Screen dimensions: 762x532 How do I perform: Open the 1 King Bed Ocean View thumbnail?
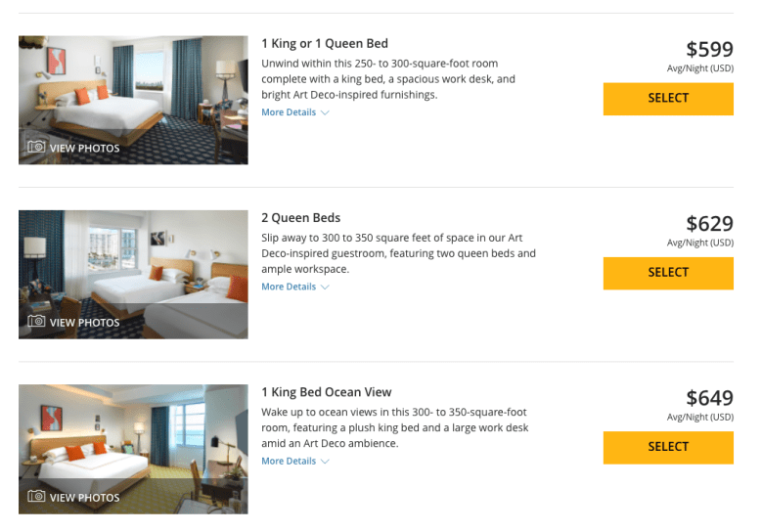coord(133,435)
